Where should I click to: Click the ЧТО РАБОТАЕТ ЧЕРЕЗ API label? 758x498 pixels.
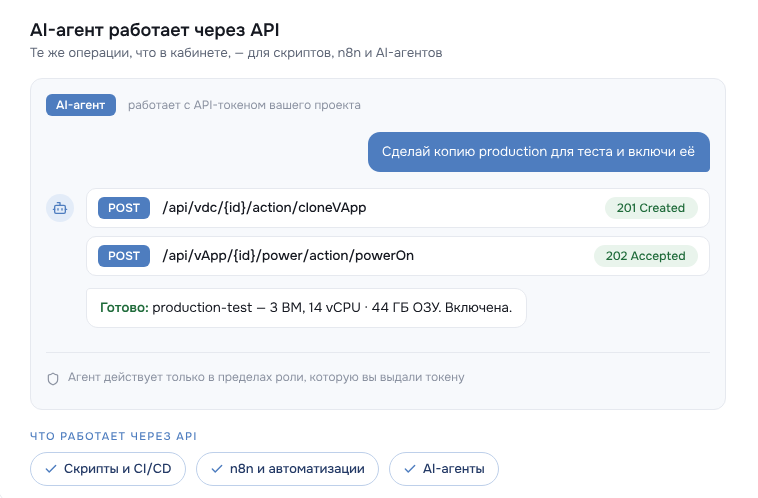point(114,436)
